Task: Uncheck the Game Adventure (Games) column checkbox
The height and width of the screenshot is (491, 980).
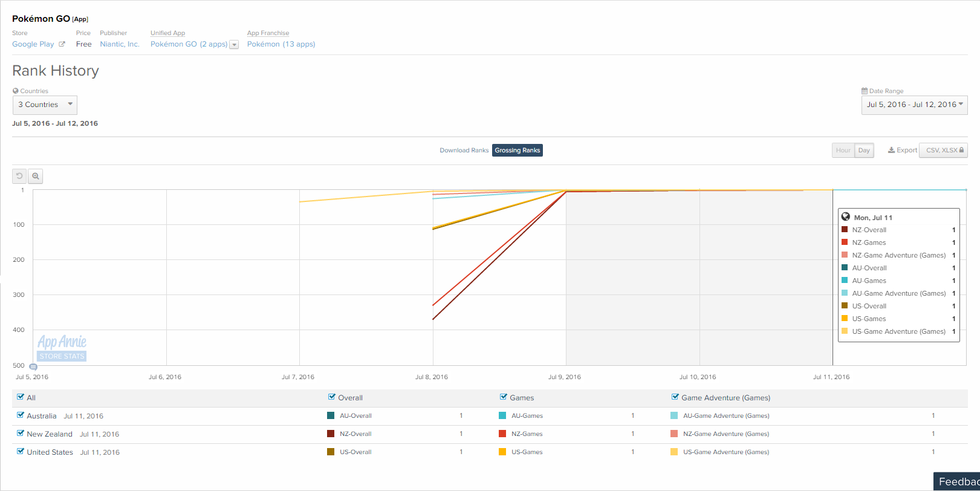Action: pyautogui.click(x=675, y=397)
